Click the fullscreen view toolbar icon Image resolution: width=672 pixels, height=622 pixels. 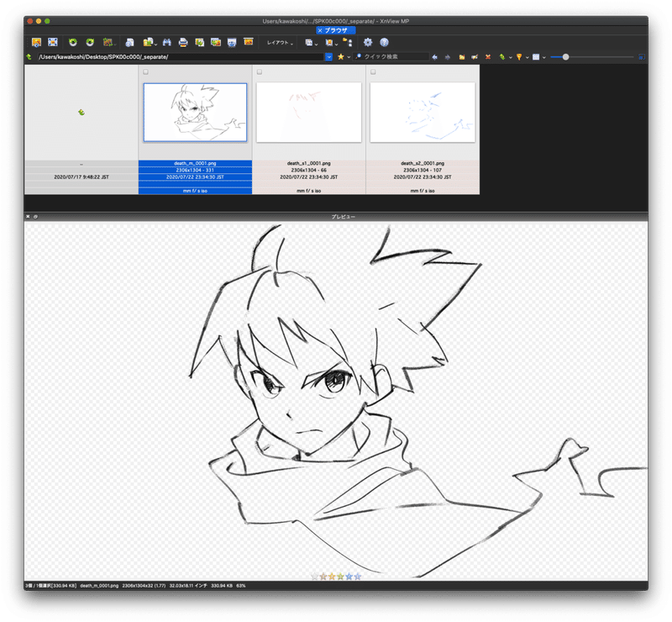tap(53, 42)
